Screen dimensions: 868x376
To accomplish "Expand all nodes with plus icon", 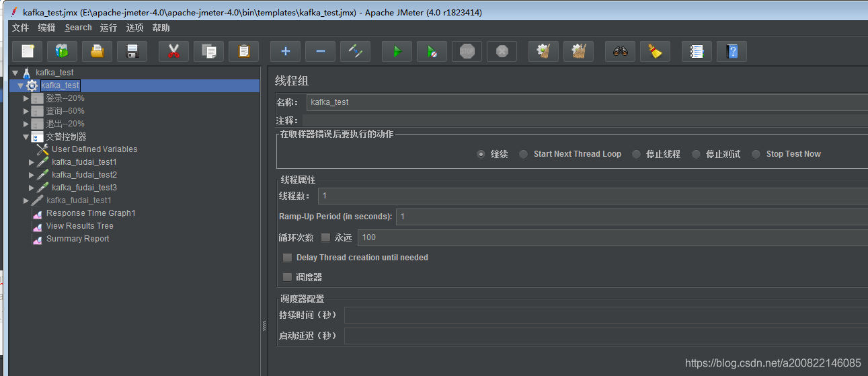I will click(286, 51).
